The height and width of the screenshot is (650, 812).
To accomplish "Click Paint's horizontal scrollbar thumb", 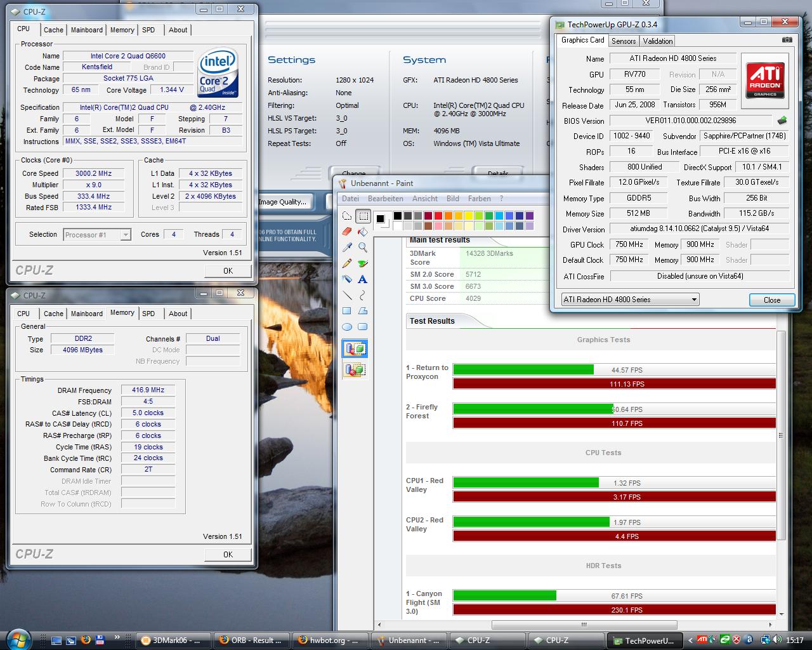I will [584, 625].
